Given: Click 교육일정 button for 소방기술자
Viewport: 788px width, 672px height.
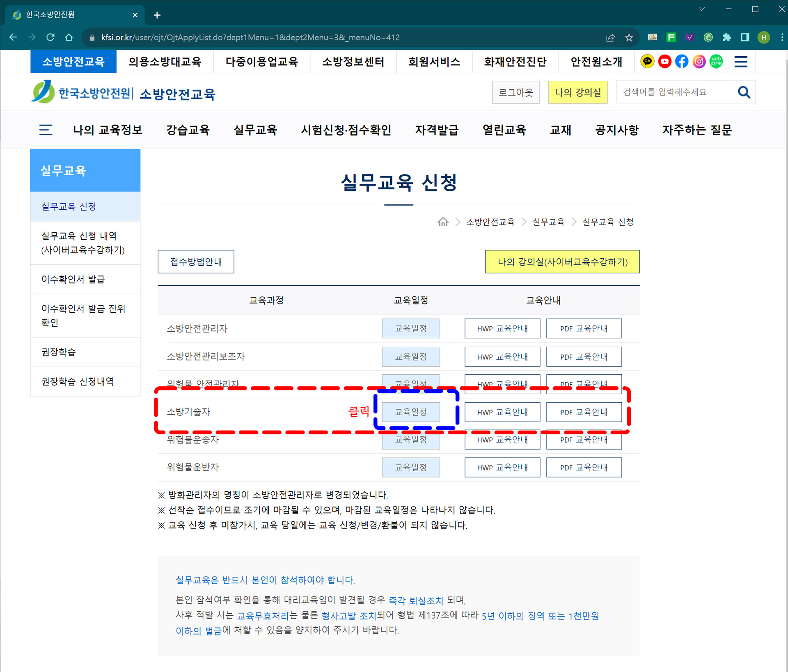Looking at the screenshot, I should point(410,412).
